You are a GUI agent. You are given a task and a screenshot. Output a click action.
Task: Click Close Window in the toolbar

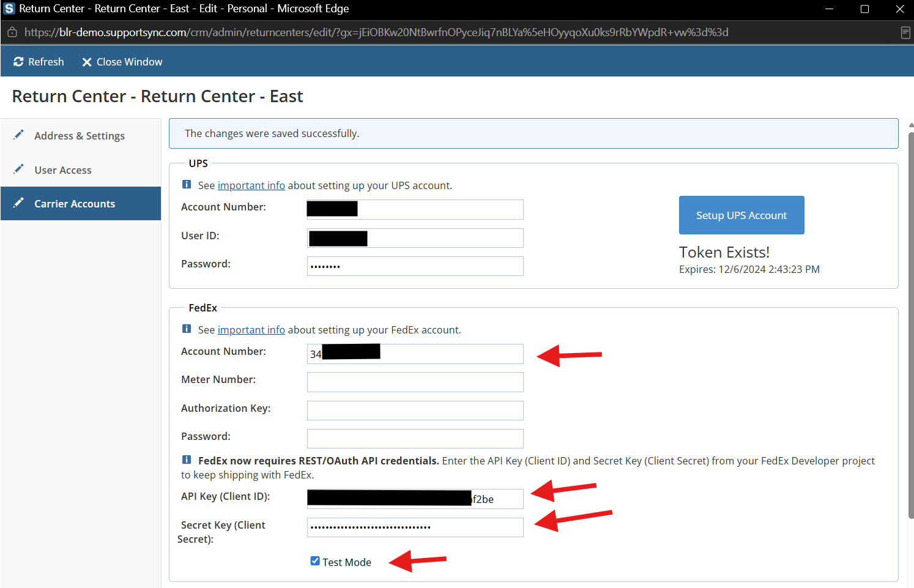122,62
